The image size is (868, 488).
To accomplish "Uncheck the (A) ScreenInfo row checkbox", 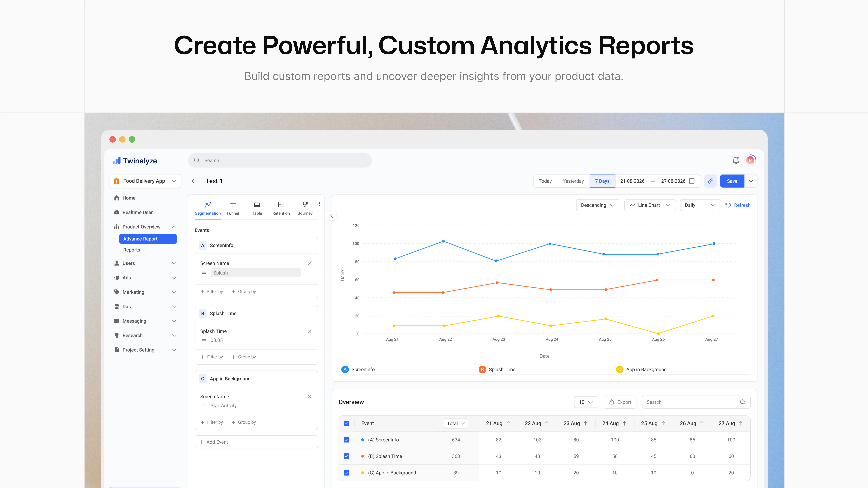I will pyautogui.click(x=346, y=440).
